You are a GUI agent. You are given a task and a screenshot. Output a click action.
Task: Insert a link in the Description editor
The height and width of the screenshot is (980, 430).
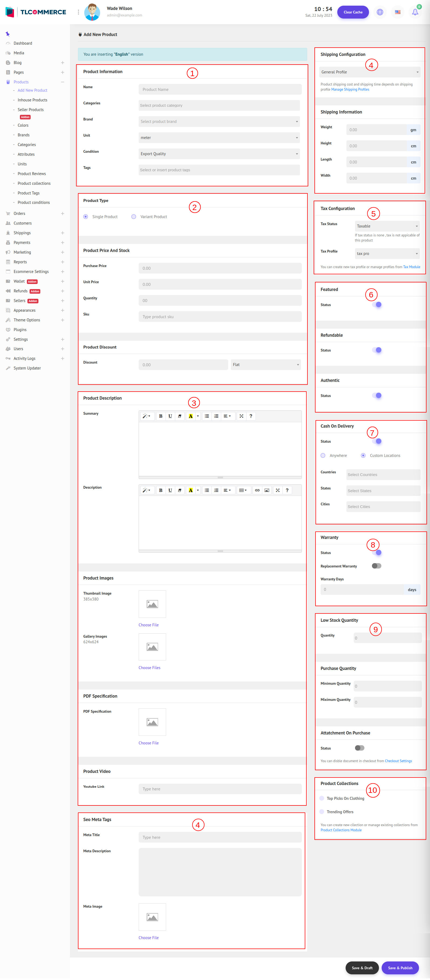(257, 490)
